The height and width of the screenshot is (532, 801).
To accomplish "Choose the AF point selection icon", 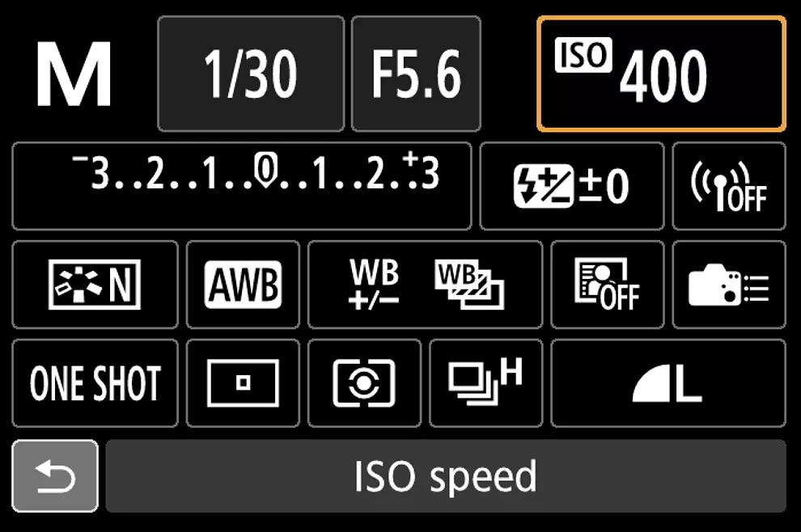I will [x=244, y=383].
